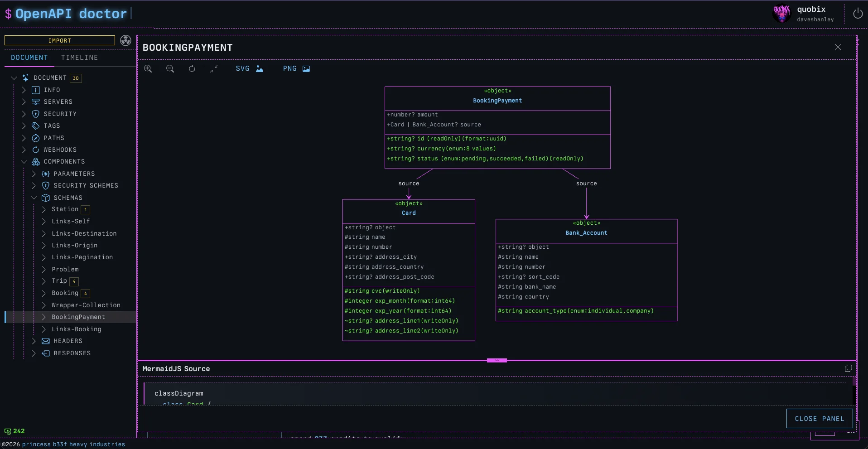Zoom out of the diagram
868x449 pixels.
(170, 69)
